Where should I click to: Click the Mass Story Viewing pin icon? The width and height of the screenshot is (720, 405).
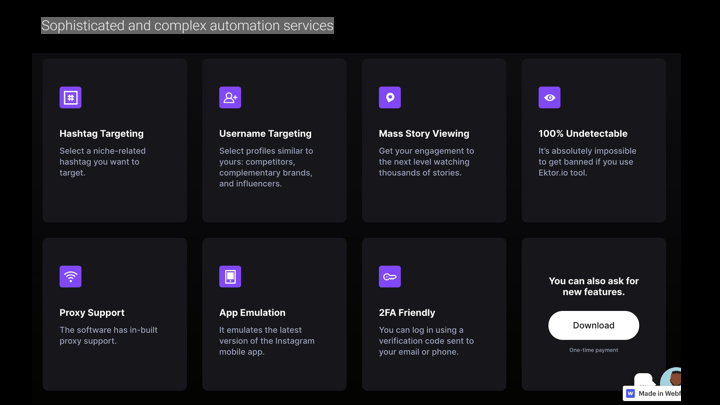[x=390, y=97]
